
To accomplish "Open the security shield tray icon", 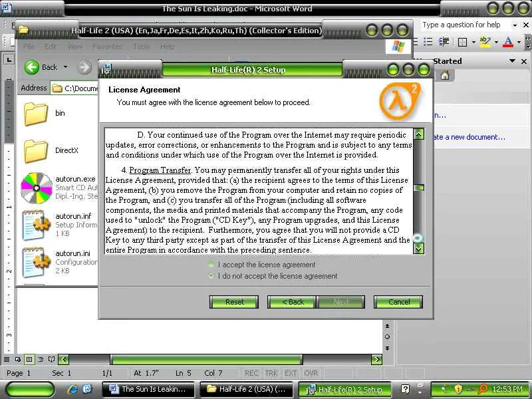I will click(x=458, y=389).
